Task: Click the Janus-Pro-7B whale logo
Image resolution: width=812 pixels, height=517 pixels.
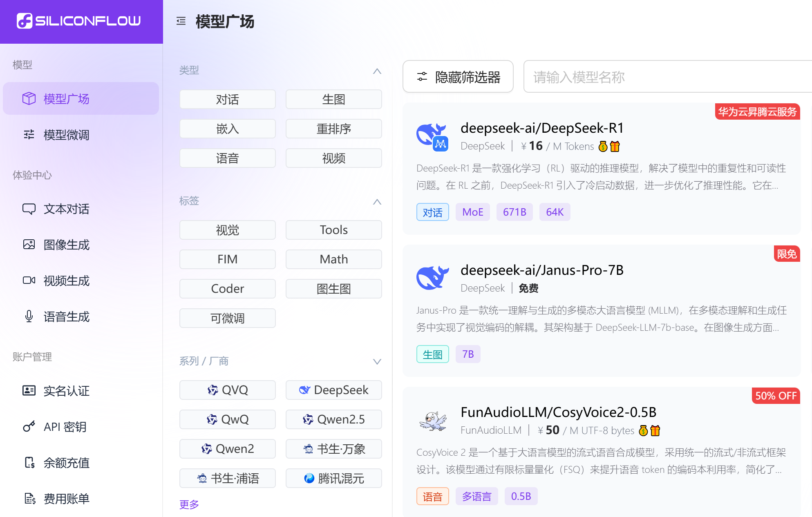Action: click(x=433, y=278)
